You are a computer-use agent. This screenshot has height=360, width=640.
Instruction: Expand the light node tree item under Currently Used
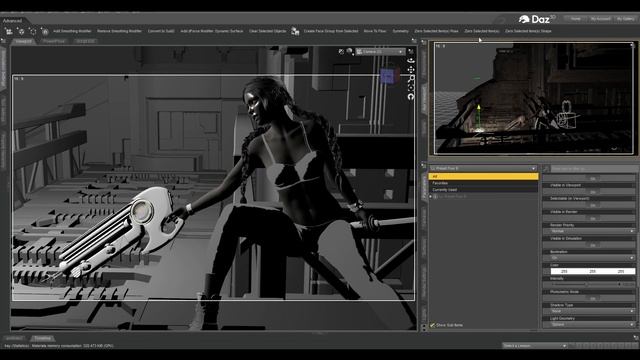point(431,196)
